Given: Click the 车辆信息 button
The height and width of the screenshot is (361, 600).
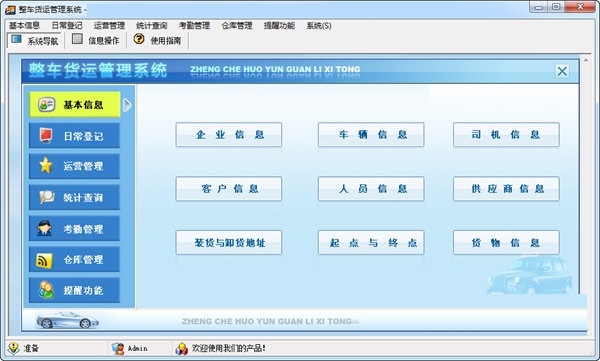Looking at the screenshot, I should [x=371, y=134].
